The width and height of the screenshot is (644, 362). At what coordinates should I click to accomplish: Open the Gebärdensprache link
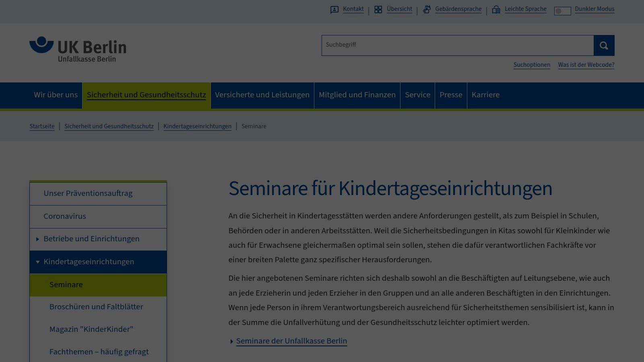[458, 9]
